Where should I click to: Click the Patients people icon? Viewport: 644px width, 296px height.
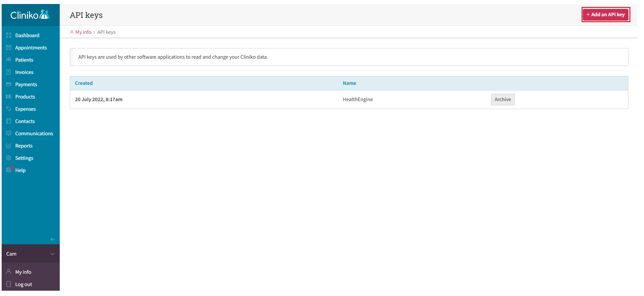click(x=9, y=60)
